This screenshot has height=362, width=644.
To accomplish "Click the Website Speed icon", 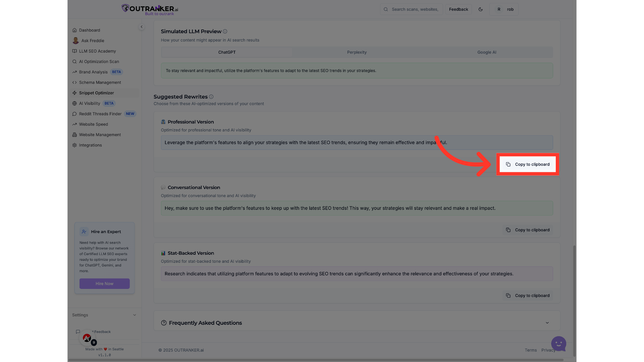I will tap(74, 124).
